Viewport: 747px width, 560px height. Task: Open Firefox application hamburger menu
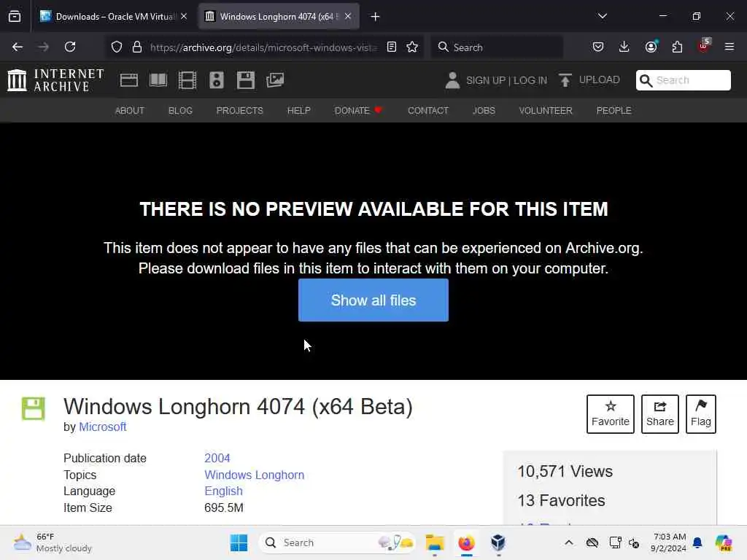tap(729, 47)
